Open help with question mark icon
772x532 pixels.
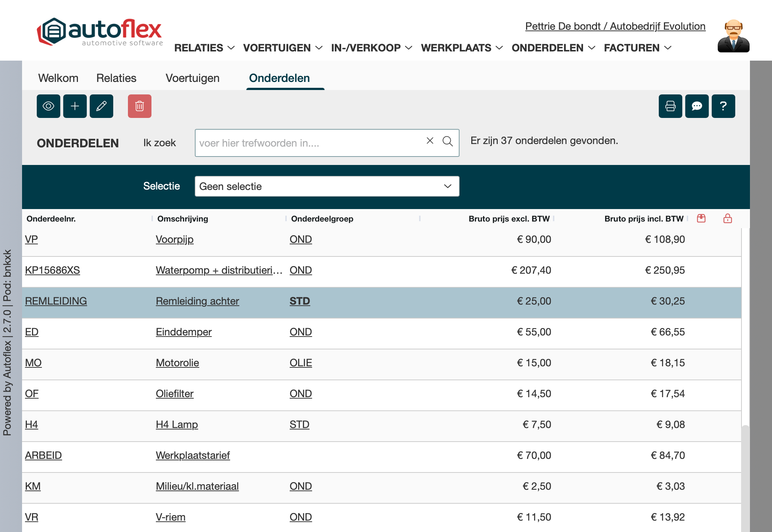click(x=723, y=106)
